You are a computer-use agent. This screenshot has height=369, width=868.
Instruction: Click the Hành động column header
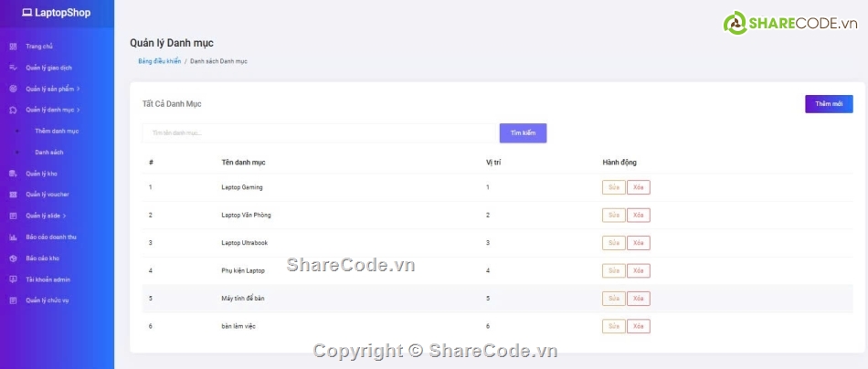[x=619, y=163]
